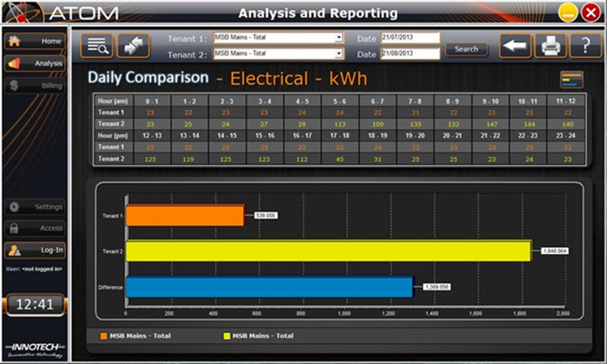
Task: Open help with question mark icon
Action: click(585, 46)
